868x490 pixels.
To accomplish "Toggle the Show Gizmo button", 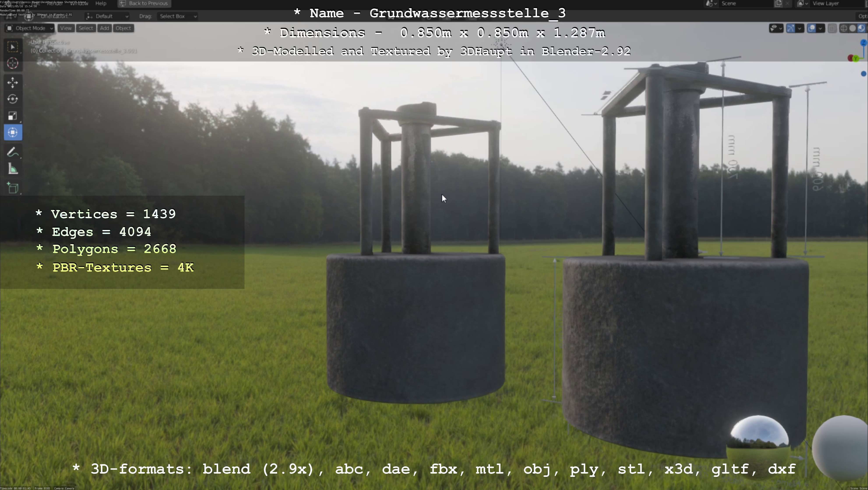I will pos(791,28).
